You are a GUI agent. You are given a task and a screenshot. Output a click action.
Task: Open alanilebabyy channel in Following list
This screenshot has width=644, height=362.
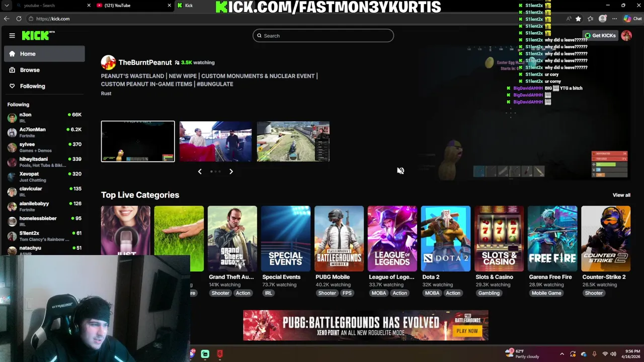44,206
